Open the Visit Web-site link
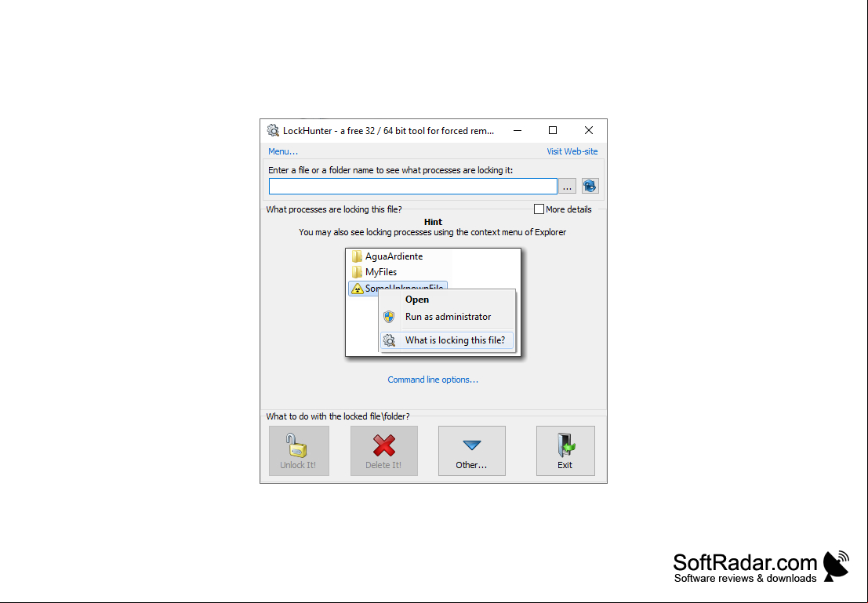The image size is (868, 603). [x=572, y=151]
